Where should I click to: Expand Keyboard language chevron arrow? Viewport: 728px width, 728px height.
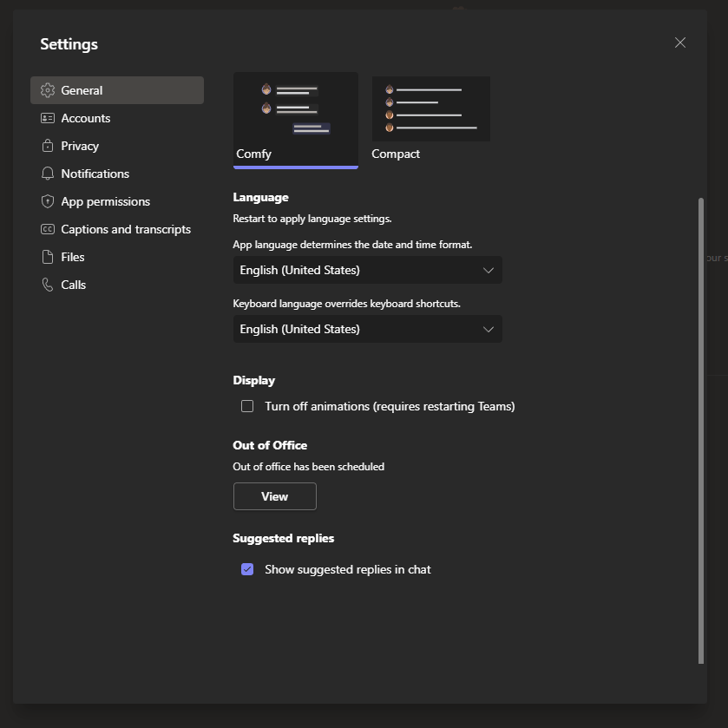488,329
